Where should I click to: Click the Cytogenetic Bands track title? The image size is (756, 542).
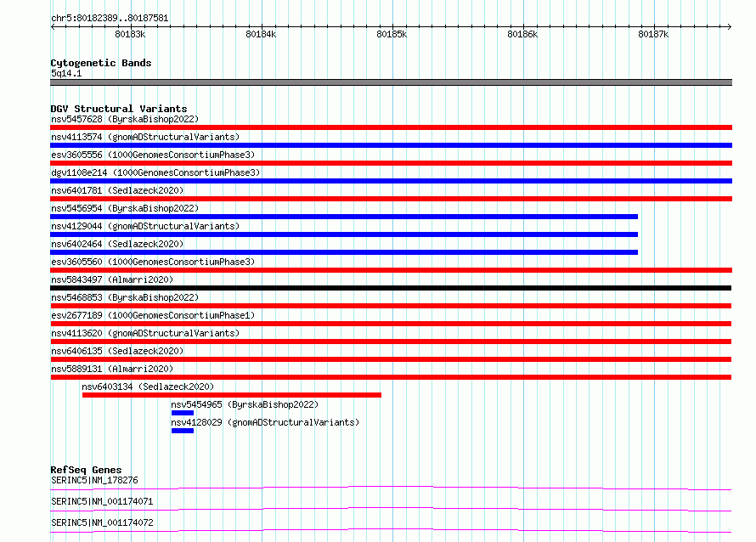(x=101, y=63)
